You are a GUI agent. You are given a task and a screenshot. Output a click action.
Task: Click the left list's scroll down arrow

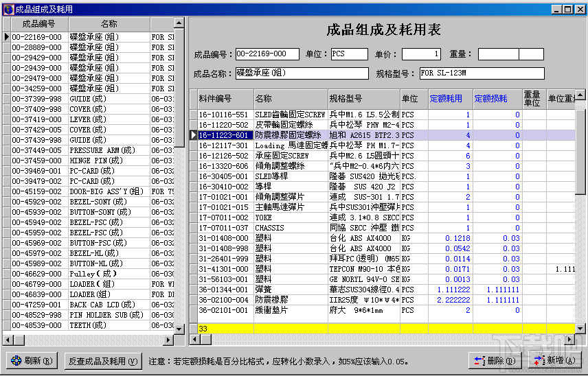[179, 329]
